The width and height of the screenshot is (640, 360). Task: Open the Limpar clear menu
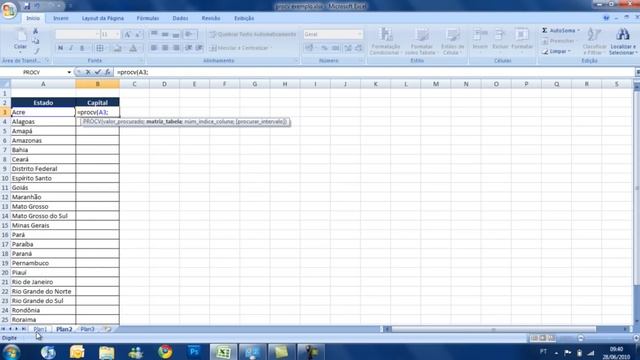point(556,51)
